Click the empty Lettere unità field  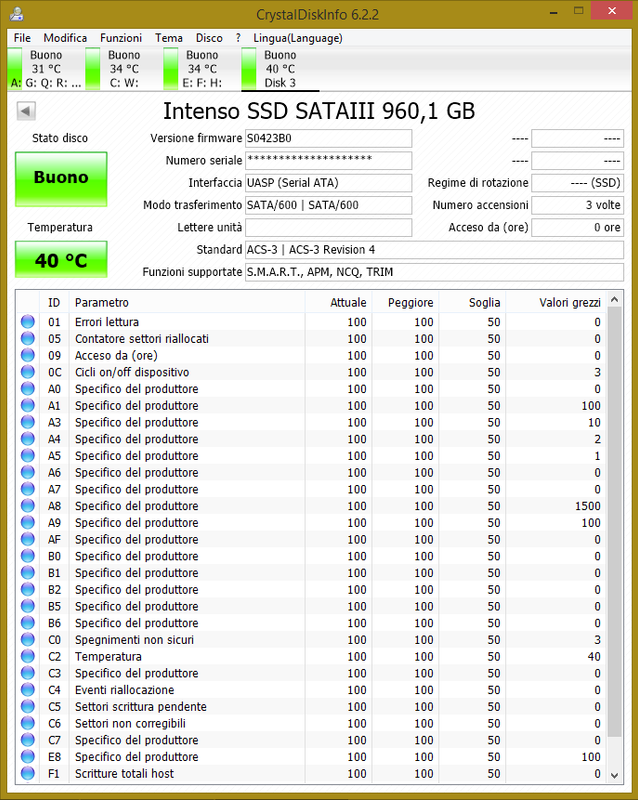click(328, 228)
